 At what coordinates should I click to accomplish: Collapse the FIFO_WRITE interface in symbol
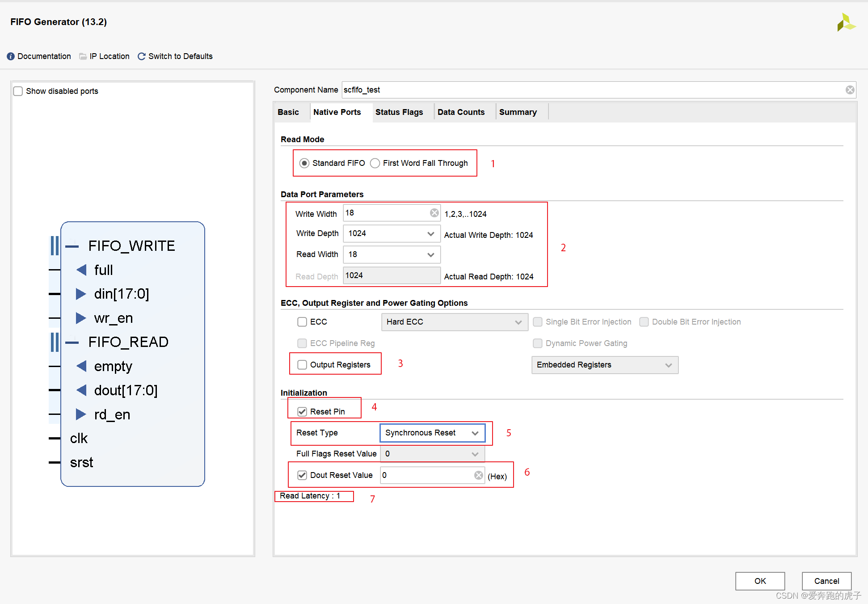pos(72,246)
